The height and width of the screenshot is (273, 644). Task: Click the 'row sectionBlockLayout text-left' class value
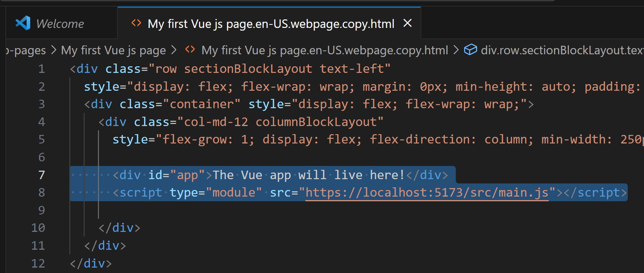tap(273, 69)
